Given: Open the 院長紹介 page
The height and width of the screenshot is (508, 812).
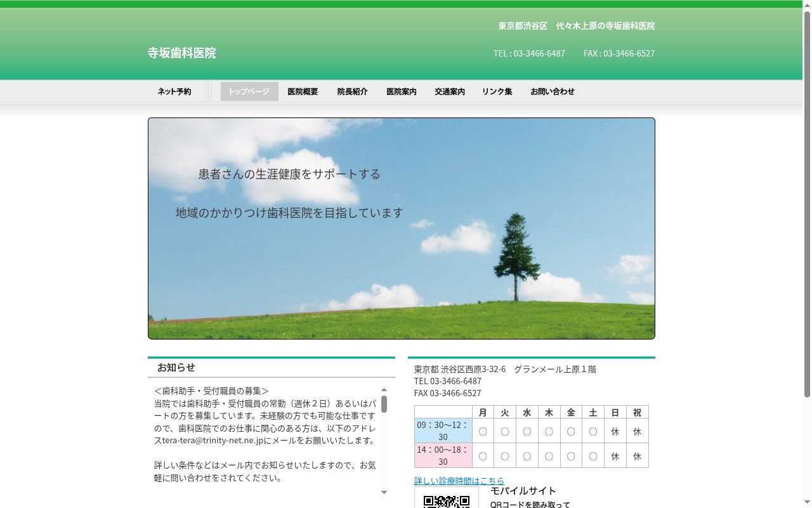Looking at the screenshot, I should point(352,91).
